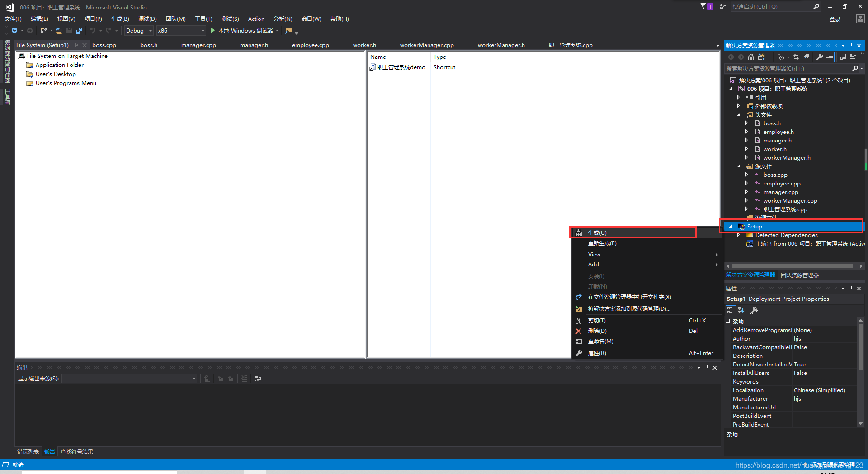Click the Open File folder icon

[59, 31]
